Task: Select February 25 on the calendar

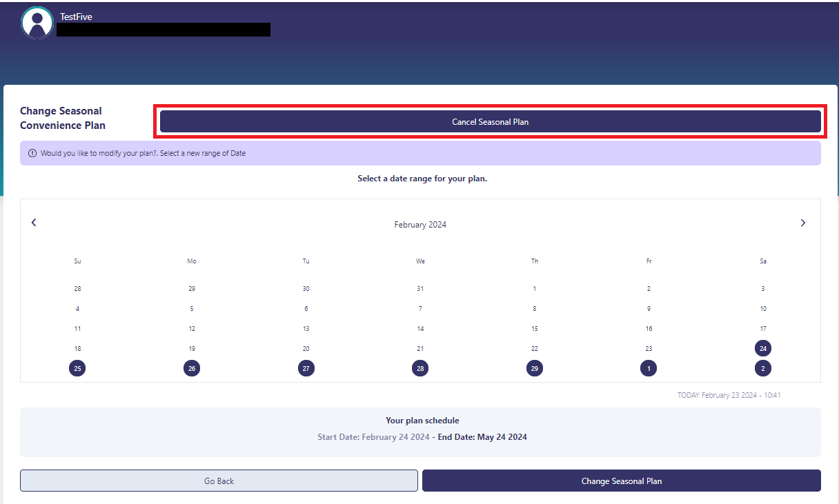Action: 77,368
